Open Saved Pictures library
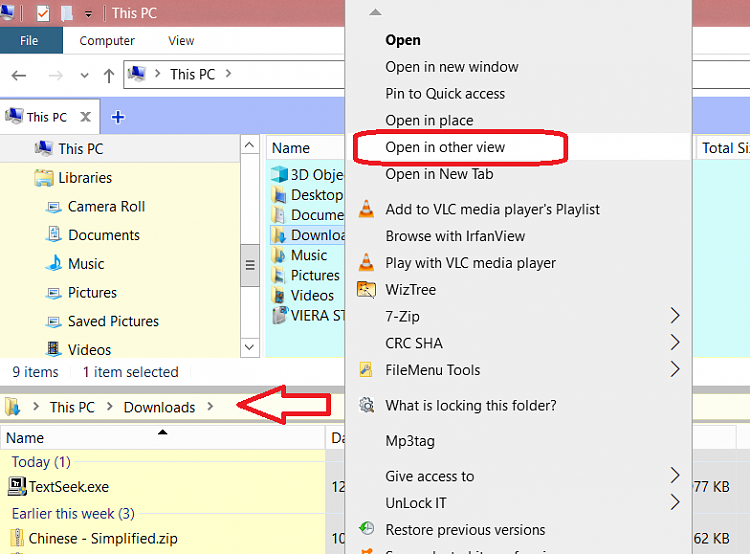The height and width of the screenshot is (554, 750). tap(113, 321)
